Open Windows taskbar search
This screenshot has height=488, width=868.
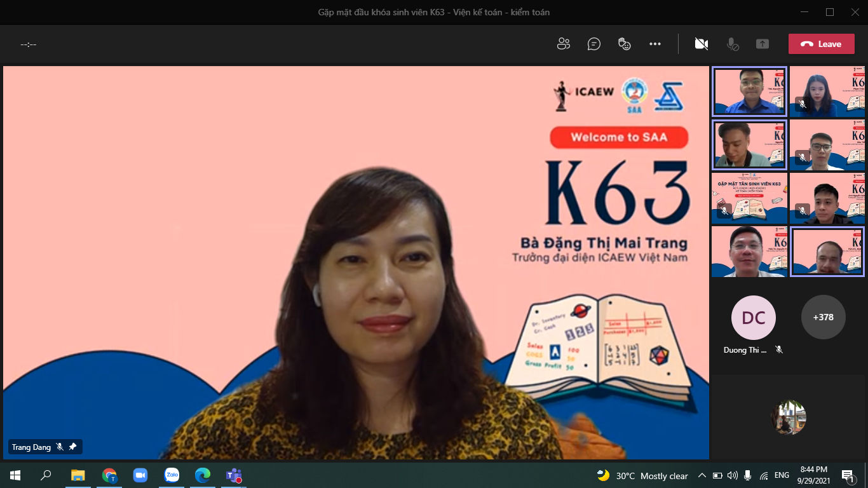coord(46,475)
